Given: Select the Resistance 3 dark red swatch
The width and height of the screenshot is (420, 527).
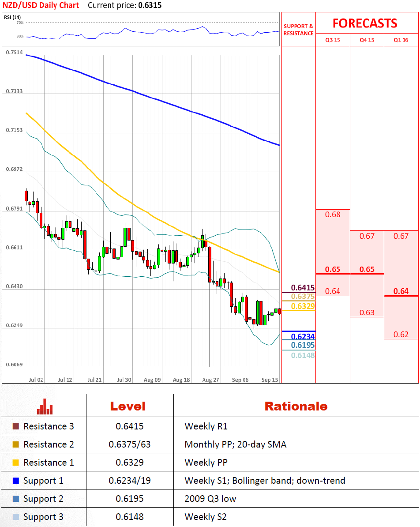Looking at the screenshot, I should [16, 426].
